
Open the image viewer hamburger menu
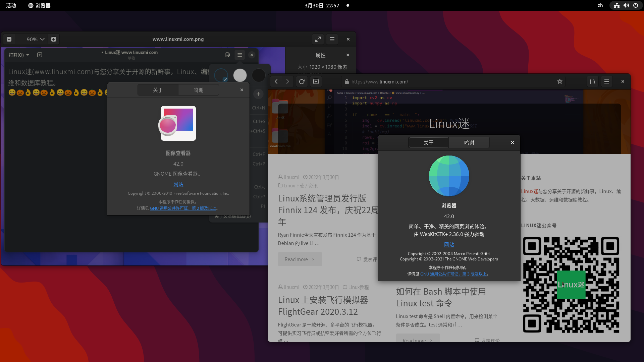tap(332, 39)
